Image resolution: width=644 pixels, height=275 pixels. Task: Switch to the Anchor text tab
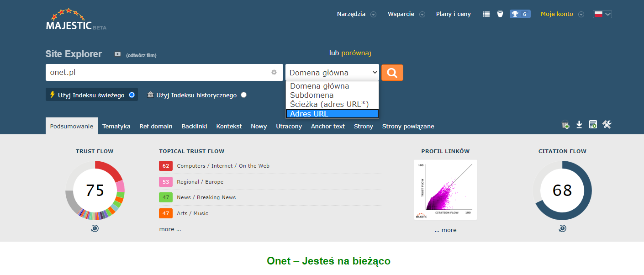(x=328, y=126)
